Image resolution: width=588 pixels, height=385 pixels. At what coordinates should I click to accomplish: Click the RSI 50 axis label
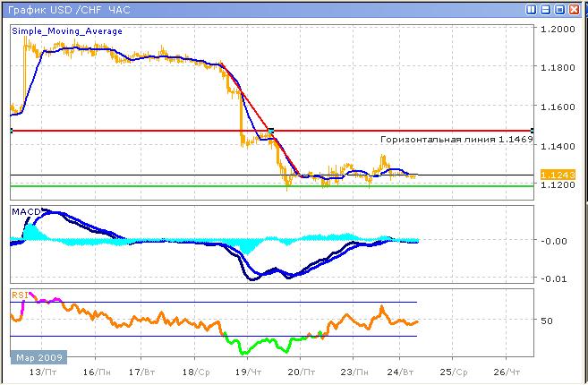(546, 321)
